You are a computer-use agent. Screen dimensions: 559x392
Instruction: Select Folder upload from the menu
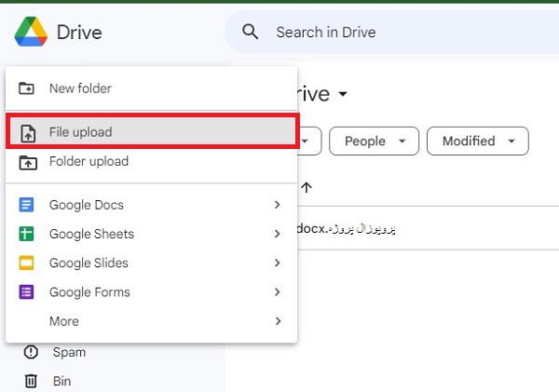152,161
